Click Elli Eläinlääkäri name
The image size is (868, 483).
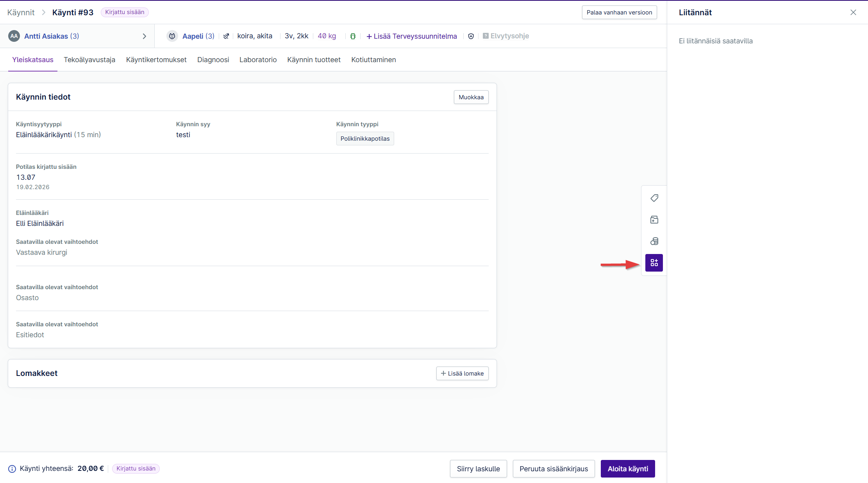(40, 224)
